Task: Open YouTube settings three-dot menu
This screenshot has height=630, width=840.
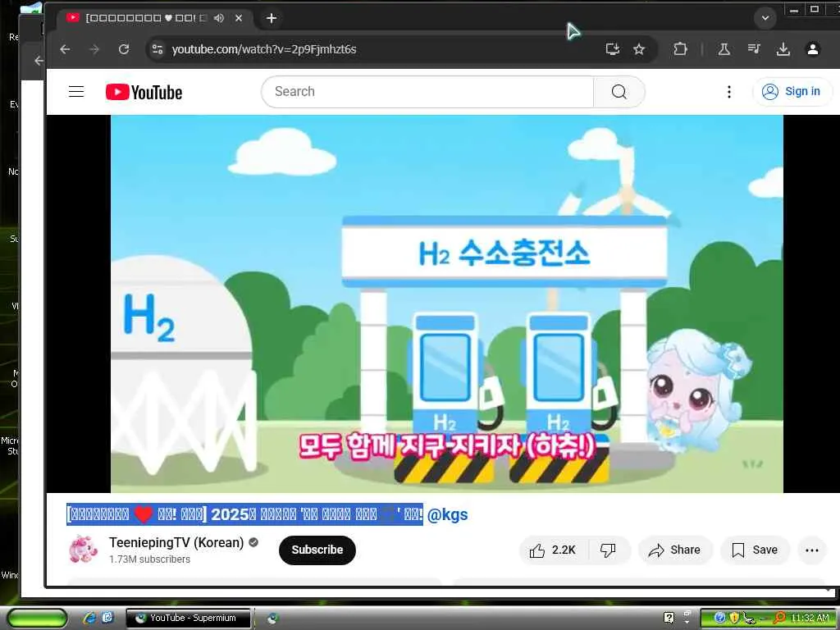Action: click(728, 92)
